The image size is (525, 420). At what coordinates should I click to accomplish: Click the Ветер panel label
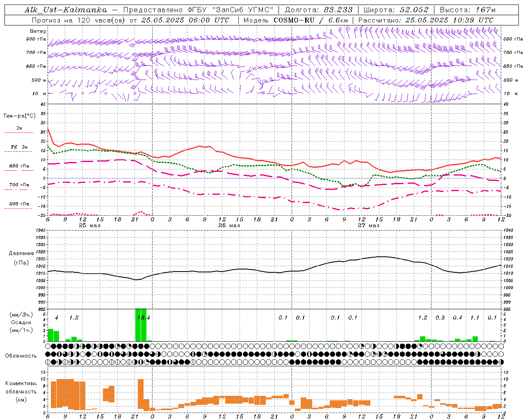point(38,31)
